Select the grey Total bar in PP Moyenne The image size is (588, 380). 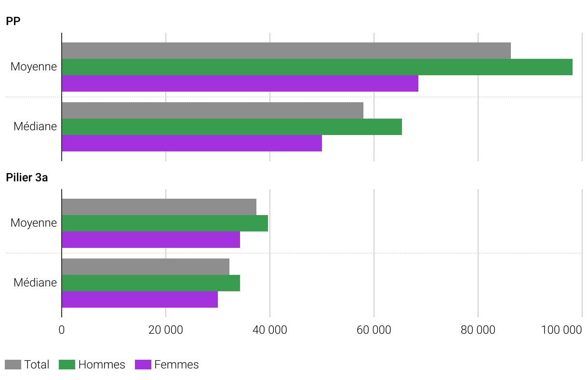point(286,51)
